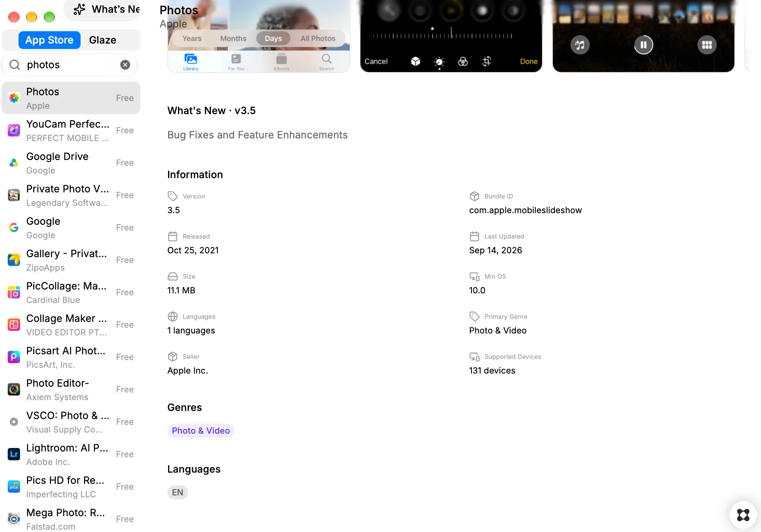
Task: Click the adjust dial icon in screenshot
Action: [439, 62]
